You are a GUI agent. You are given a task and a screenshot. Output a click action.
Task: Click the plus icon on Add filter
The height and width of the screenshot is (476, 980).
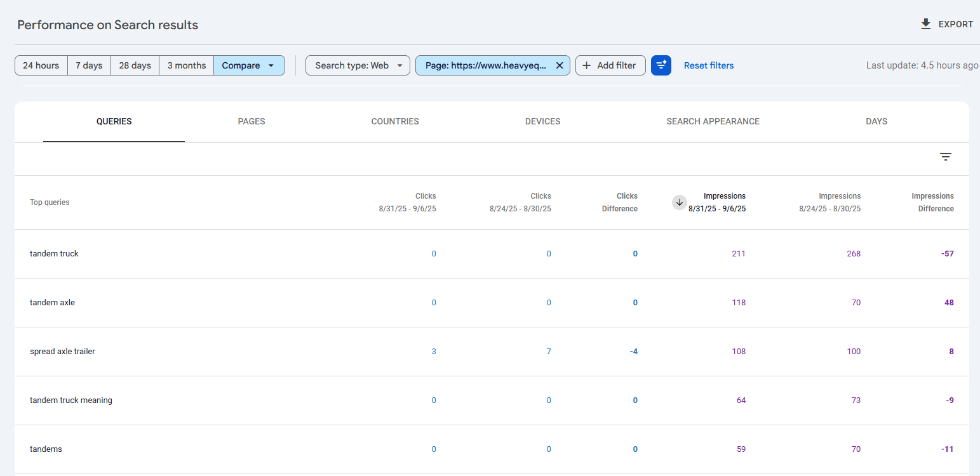point(586,65)
